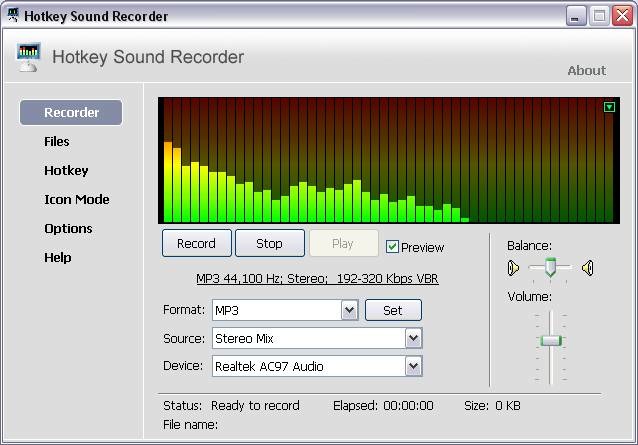638x445 pixels.
Task: Click the Balance slider thumb
Action: point(551,266)
